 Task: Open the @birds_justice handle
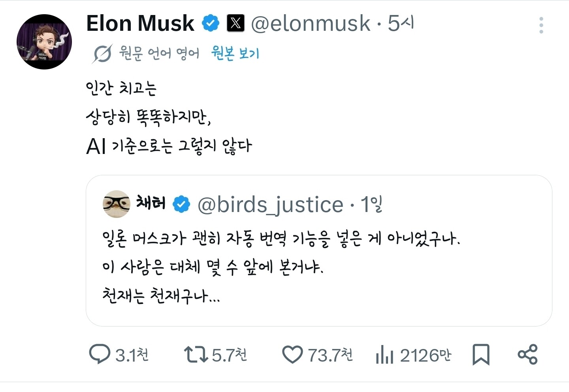tap(270, 204)
